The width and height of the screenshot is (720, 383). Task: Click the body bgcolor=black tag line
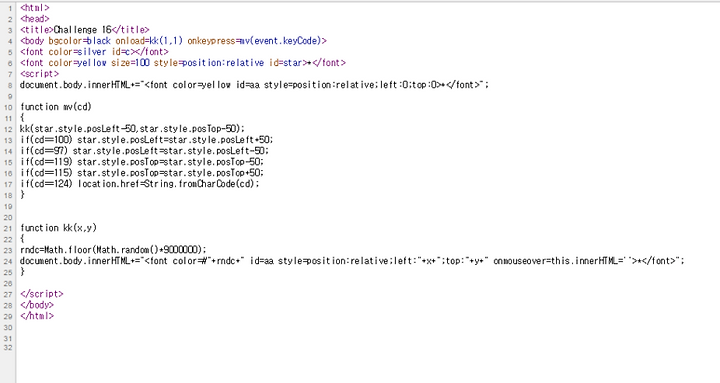173,41
